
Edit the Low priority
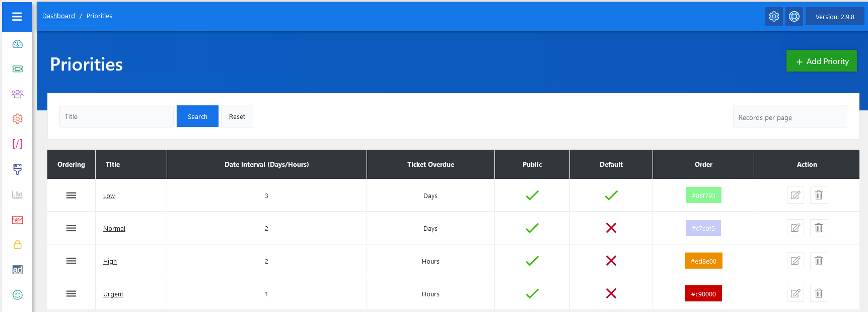click(x=795, y=195)
